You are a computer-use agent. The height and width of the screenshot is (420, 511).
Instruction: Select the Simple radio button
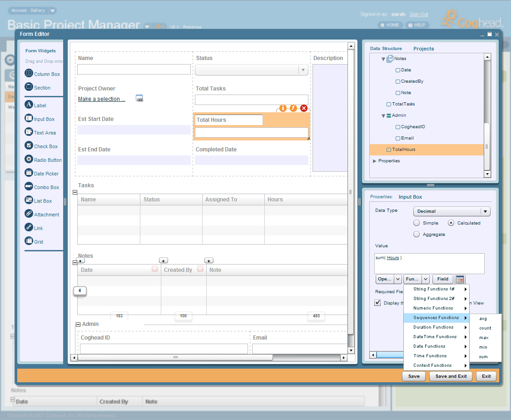[417, 223]
